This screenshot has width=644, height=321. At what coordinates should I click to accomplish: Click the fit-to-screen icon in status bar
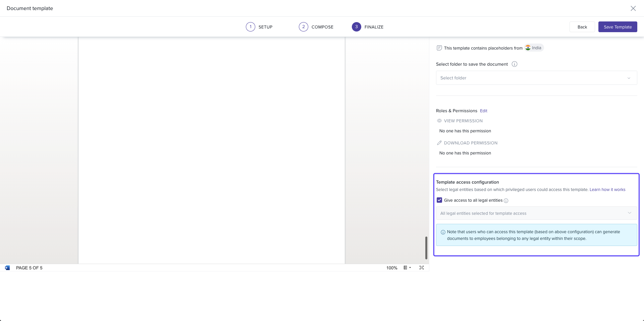(422, 268)
